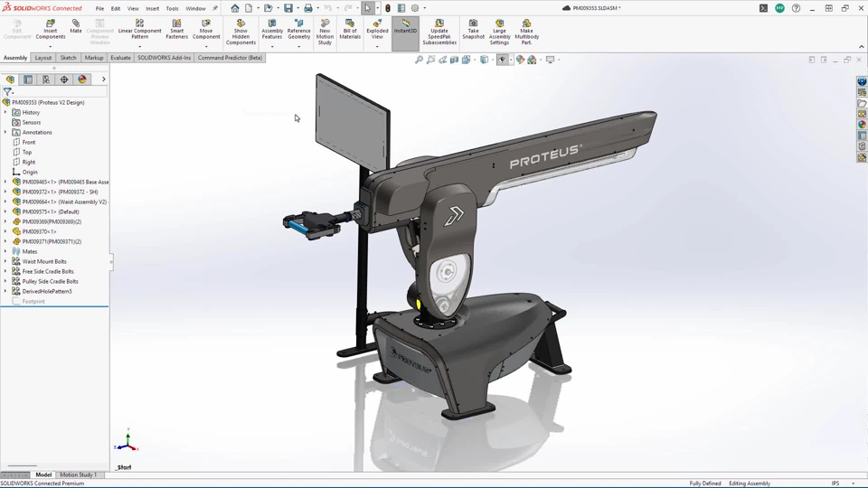
Task: Open Bill of Materials
Action: point(350,29)
